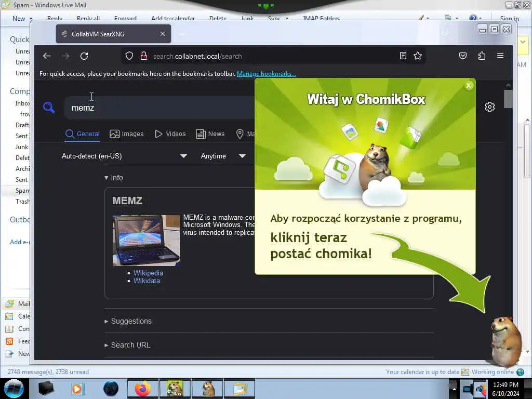Select the Junk folder in Live Mail
Viewport: 532px width, 399px height.
22,147
